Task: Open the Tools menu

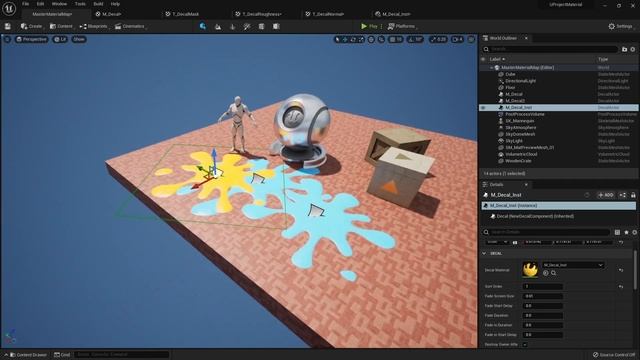Action: [80, 4]
